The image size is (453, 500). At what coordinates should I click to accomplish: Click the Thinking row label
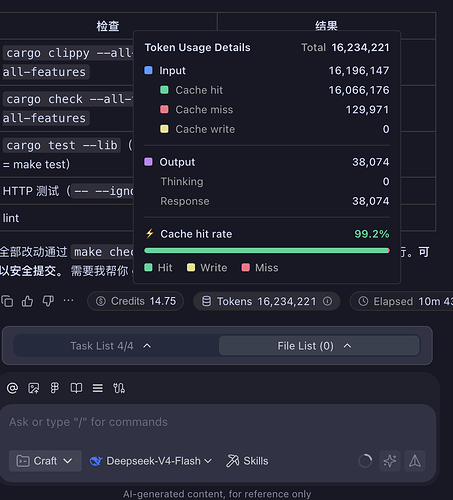coord(182,181)
